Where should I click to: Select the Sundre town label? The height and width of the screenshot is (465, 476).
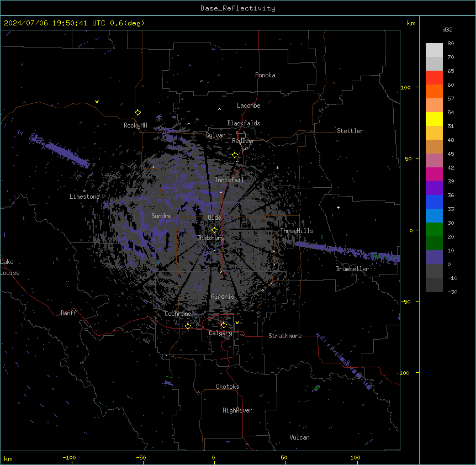point(161,216)
